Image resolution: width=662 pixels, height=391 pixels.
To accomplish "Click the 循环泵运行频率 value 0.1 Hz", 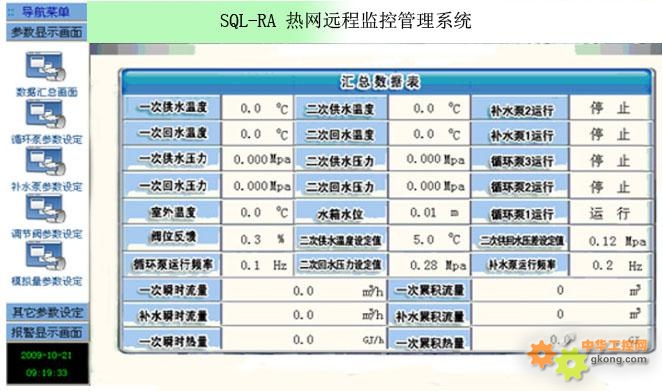I will (257, 265).
